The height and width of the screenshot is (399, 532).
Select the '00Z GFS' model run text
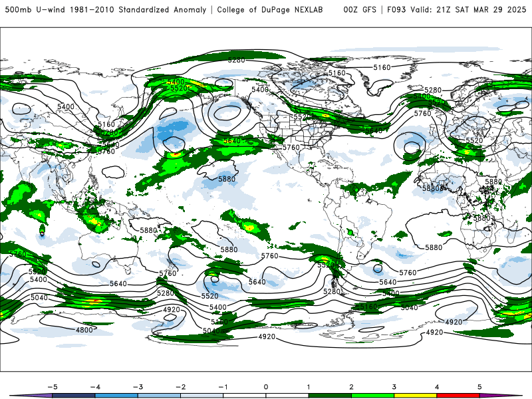[x=360, y=10]
